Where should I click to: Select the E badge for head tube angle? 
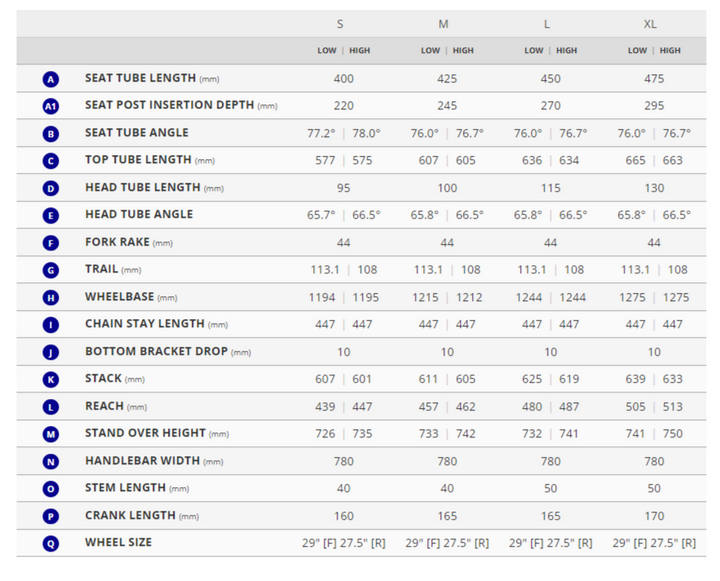click(x=51, y=215)
